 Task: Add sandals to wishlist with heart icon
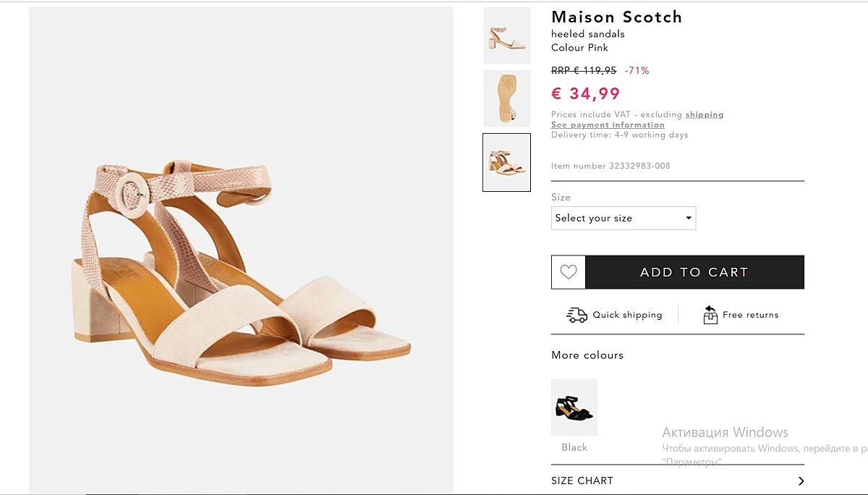click(569, 272)
